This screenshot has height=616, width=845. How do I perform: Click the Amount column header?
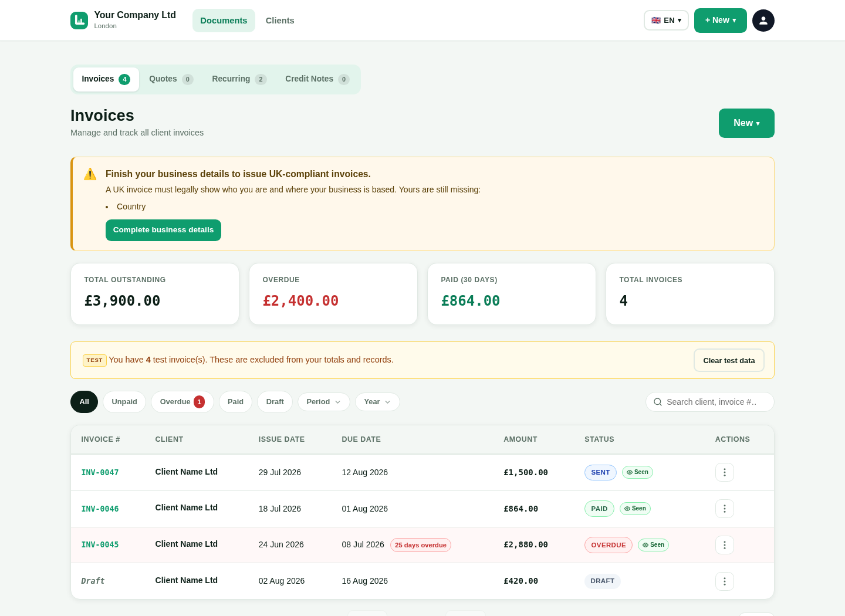point(520,439)
